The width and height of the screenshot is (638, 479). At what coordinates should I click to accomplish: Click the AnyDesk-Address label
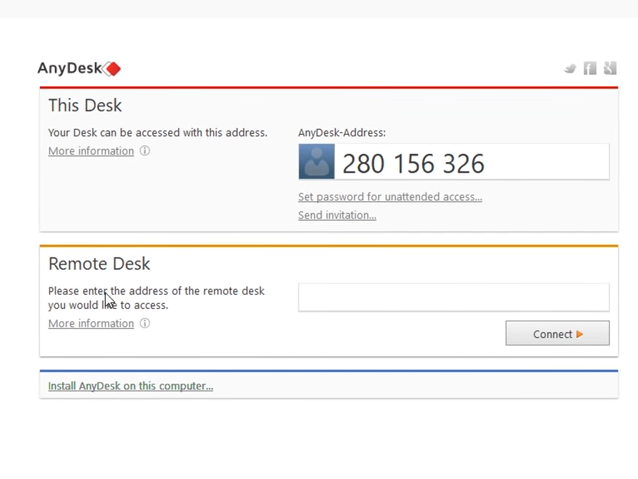342,133
